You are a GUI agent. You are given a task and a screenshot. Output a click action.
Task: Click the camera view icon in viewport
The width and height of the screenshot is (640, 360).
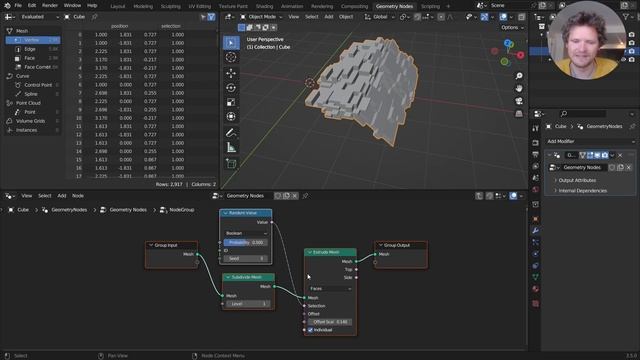[x=519, y=101]
